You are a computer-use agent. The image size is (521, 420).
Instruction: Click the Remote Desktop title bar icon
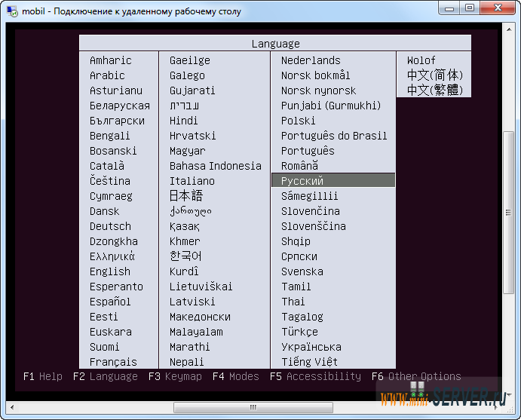tap(12, 11)
